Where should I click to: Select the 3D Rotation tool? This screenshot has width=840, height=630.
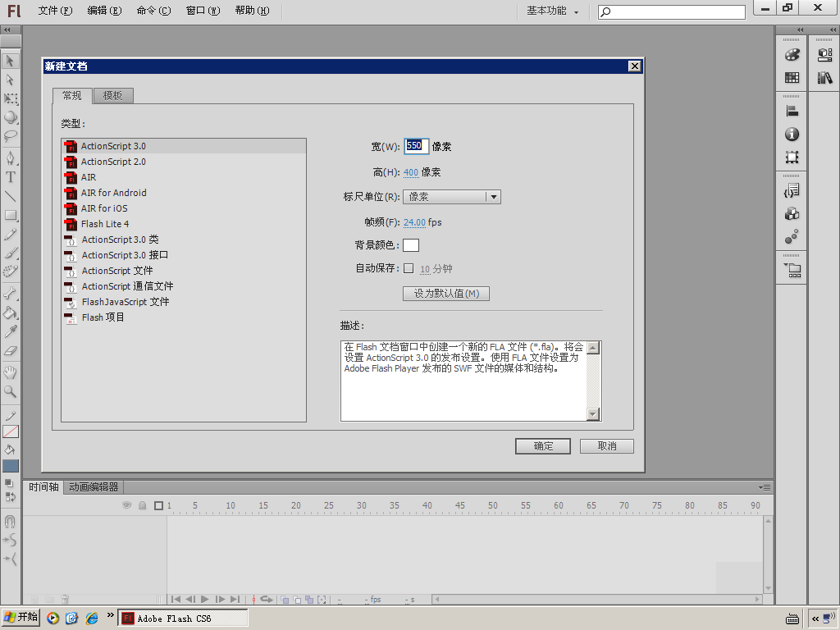10,117
